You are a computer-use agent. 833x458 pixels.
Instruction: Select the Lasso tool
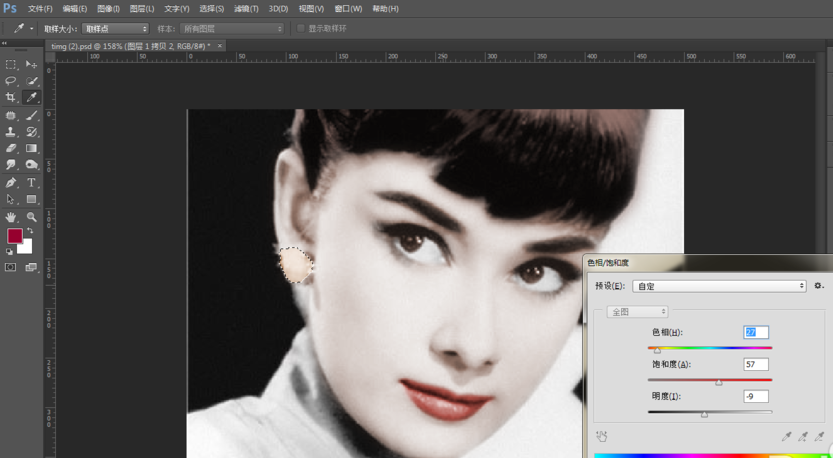coord(11,81)
